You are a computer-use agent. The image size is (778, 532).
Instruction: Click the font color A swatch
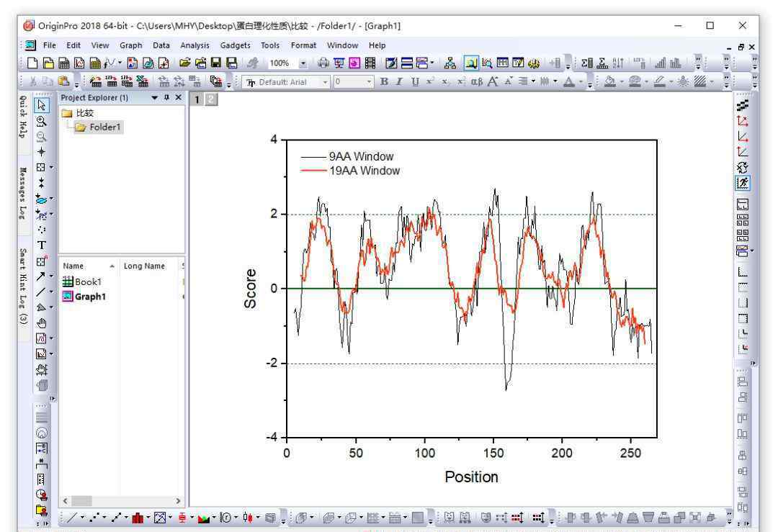coord(569,82)
